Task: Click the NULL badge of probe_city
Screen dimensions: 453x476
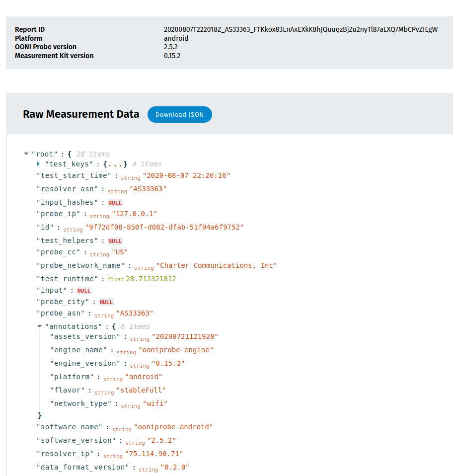Action: 106,303
